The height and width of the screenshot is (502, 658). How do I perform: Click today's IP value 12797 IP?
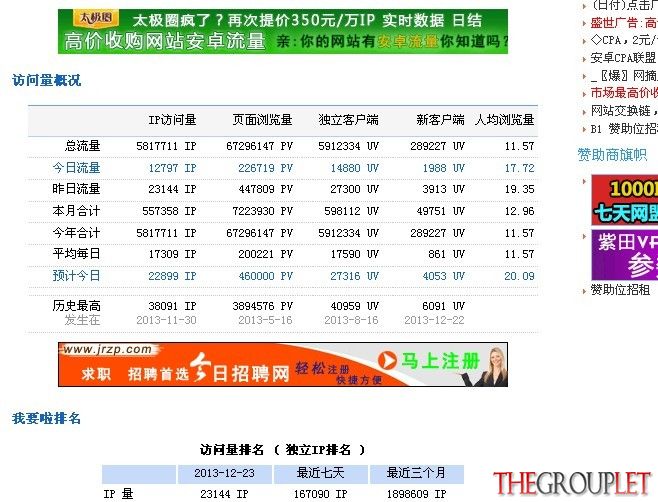(172, 168)
